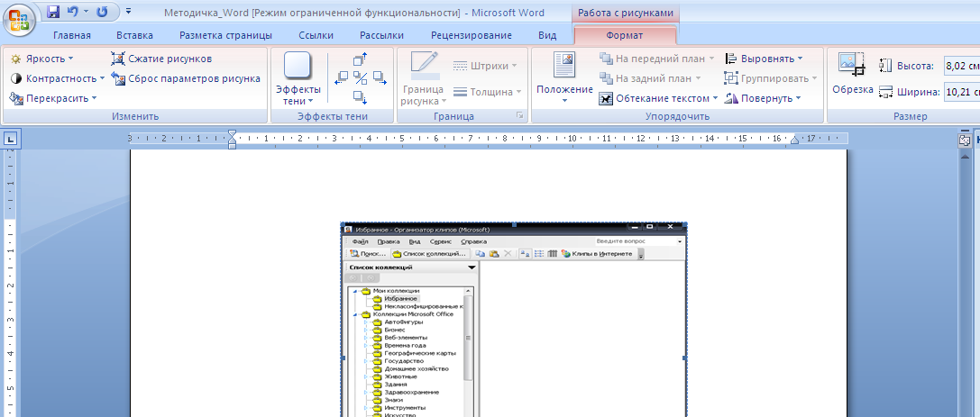Click the height icon beside Высота

point(885,66)
